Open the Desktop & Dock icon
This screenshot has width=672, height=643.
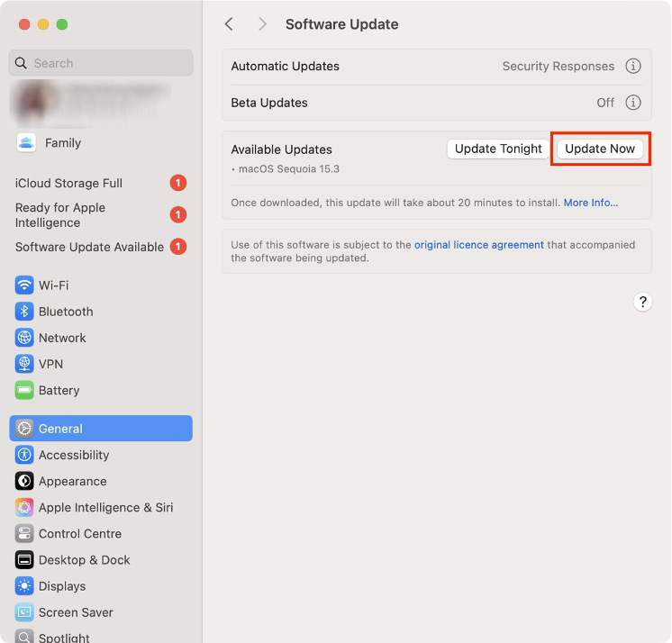click(24, 559)
